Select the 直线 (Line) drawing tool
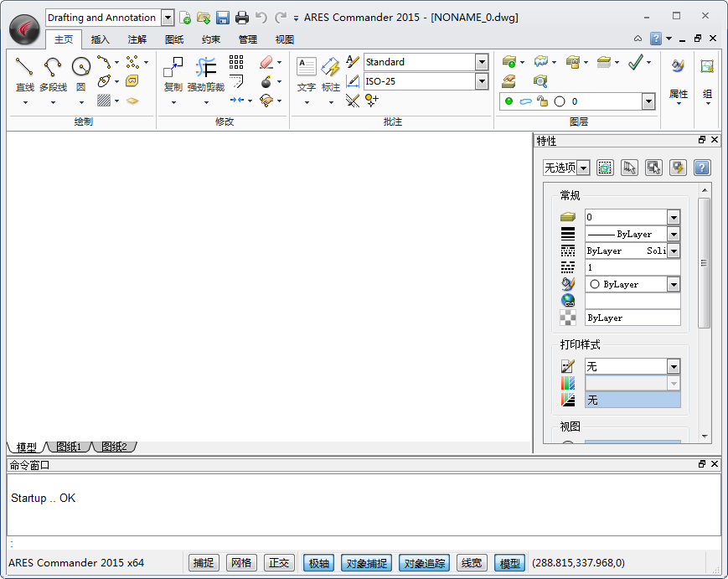 [x=25, y=67]
